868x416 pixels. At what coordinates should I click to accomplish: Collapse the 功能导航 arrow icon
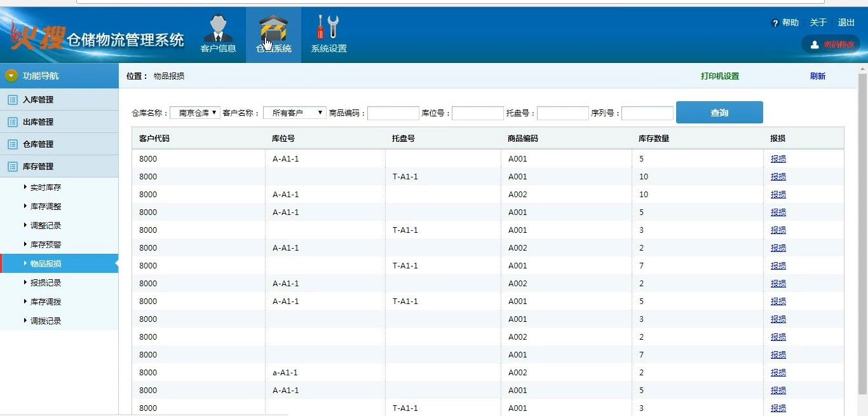point(11,76)
